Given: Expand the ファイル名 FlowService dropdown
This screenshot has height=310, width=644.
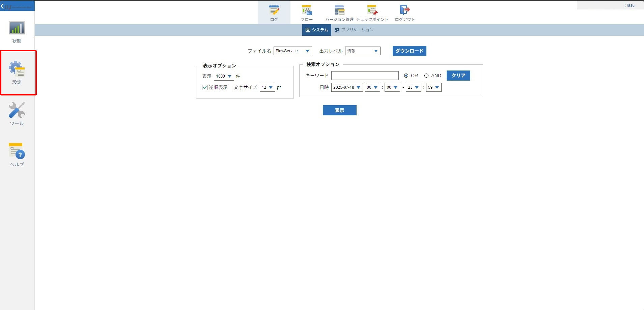Looking at the screenshot, I should point(292,51).
